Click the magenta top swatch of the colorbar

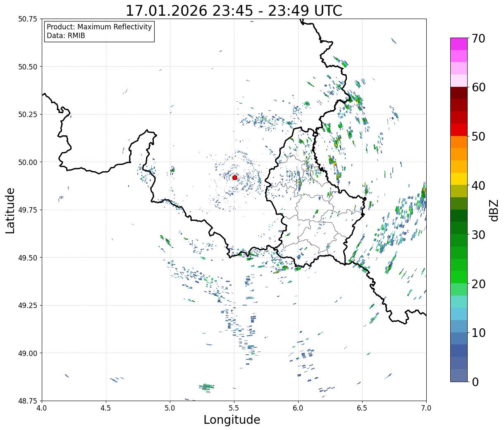click(459, 44)
